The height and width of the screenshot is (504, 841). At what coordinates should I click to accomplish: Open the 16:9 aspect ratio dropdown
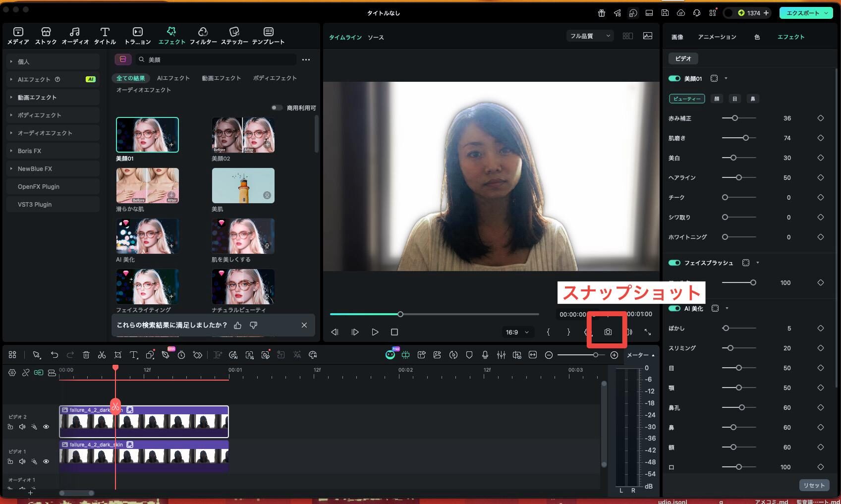tap(517, 332)
